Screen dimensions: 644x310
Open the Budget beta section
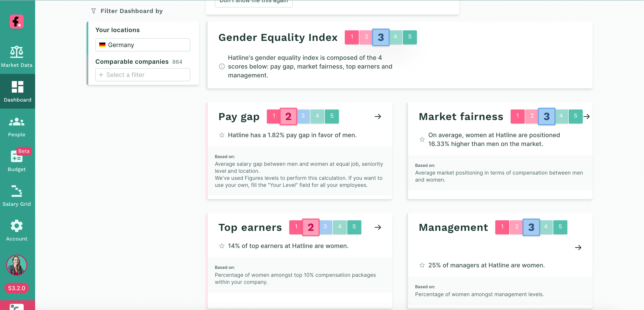[16, 161]
